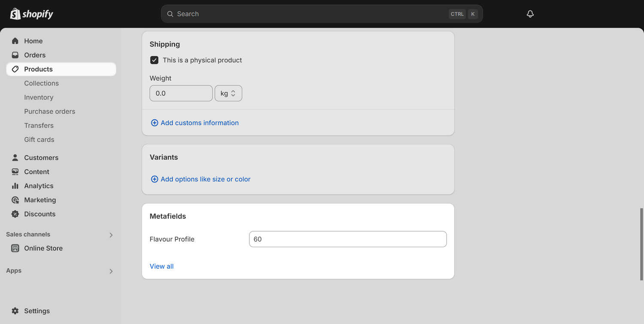Open Inventory submenu item
Image resolution: width=644 pixels, height=324 pixels.
(x=39, y=97)
